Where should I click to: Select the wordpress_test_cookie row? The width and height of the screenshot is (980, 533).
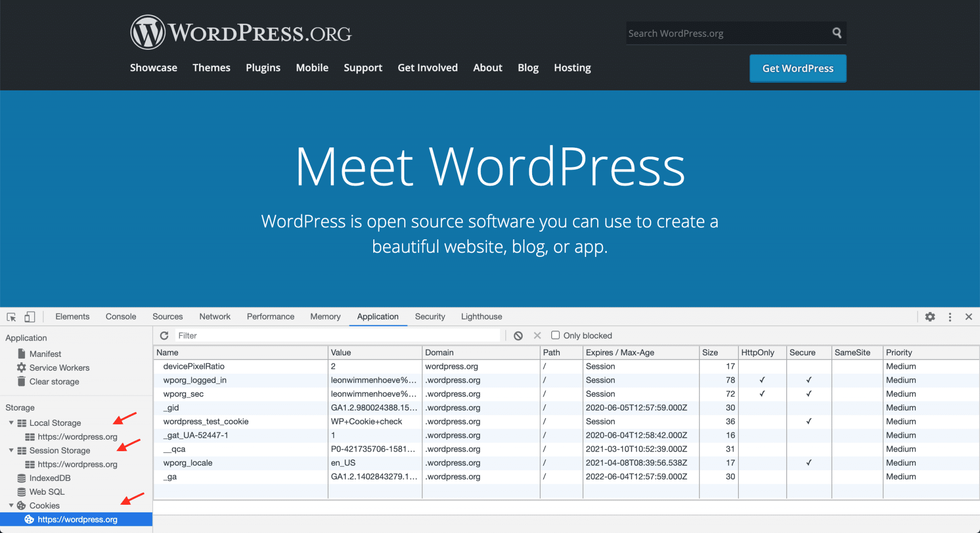pyautogui.click(x=566, y=422)
